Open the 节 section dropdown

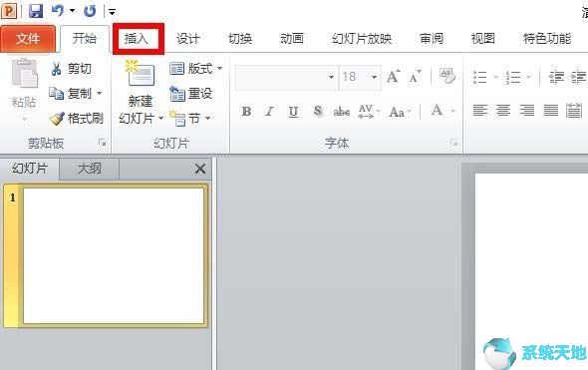pos(190,119)
